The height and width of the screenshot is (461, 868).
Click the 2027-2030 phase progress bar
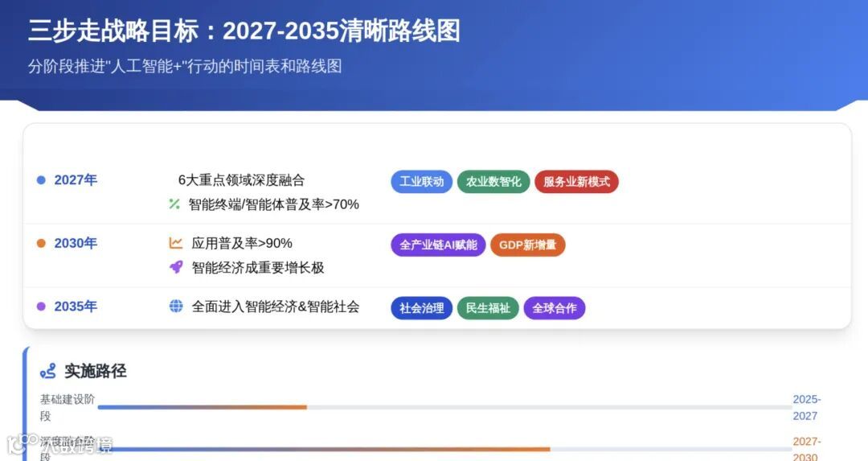pos(444,450)
